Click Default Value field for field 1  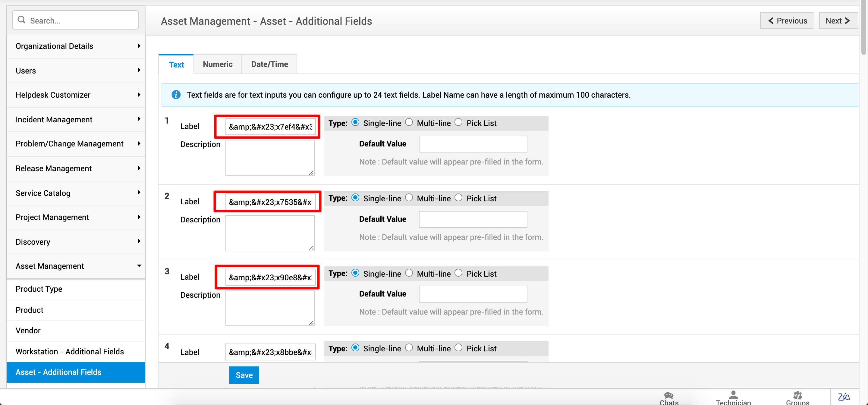tap(473, 144)
